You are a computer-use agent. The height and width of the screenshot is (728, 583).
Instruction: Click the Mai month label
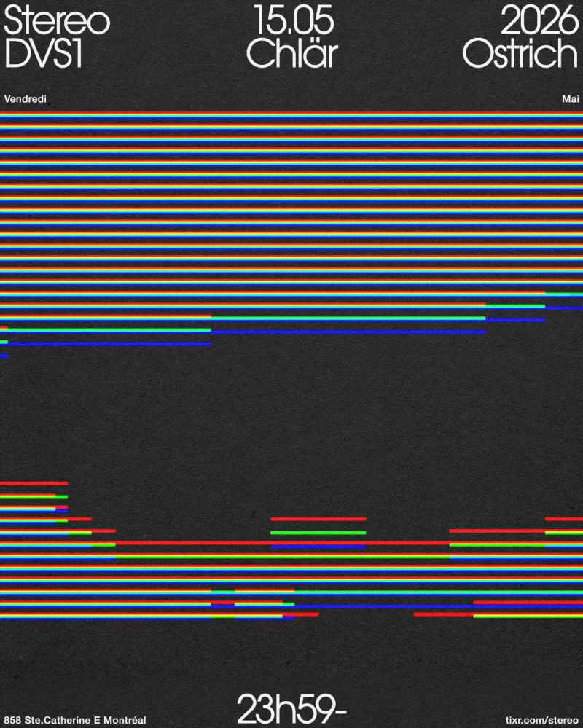(570, 99)
